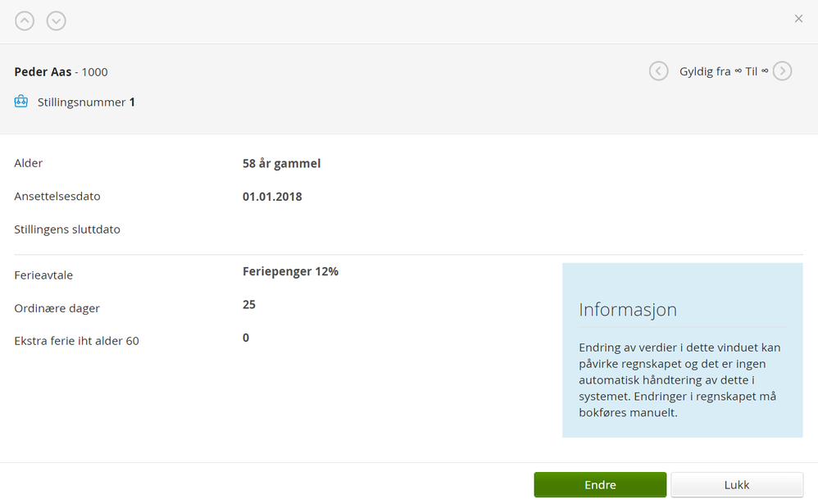Close the dialog with the X

[x=798, y=19]
